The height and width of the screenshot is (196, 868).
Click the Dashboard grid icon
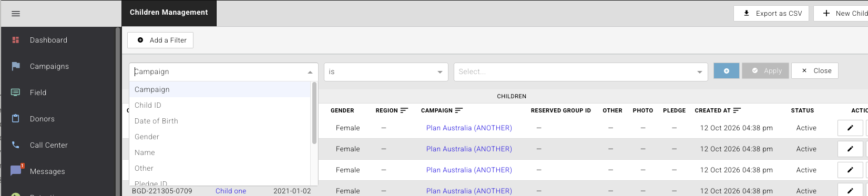[16, 40]
